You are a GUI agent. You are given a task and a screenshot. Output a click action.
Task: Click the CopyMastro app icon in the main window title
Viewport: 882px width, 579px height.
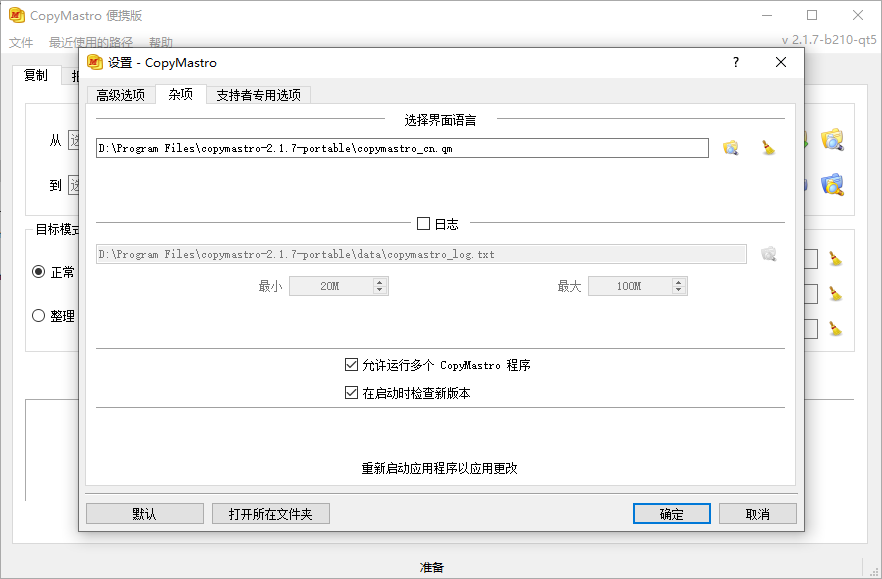(x=17, y=15)
